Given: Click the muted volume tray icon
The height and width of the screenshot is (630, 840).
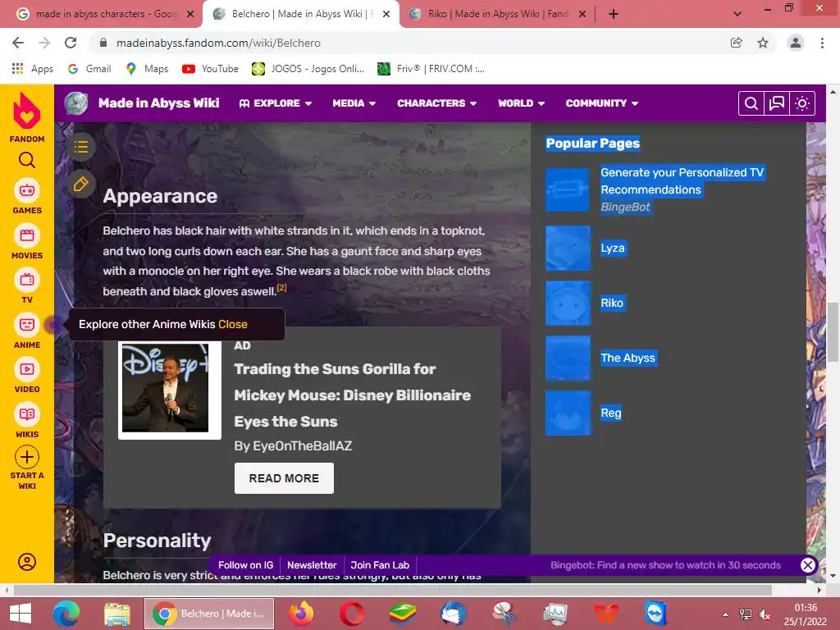Looking at the screenshot, I should 765,614.
